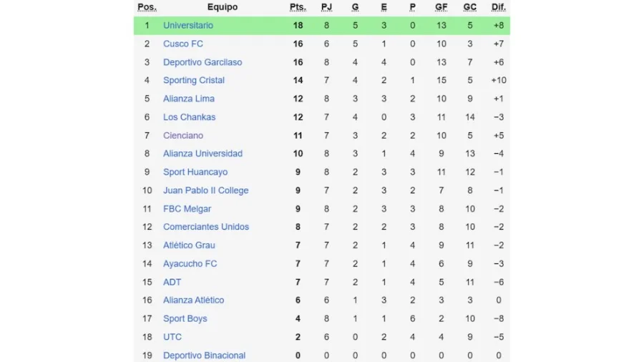Select the Sport Huancayo link
644x362 pixels.
pyautogui.click(x=195, y=172)
